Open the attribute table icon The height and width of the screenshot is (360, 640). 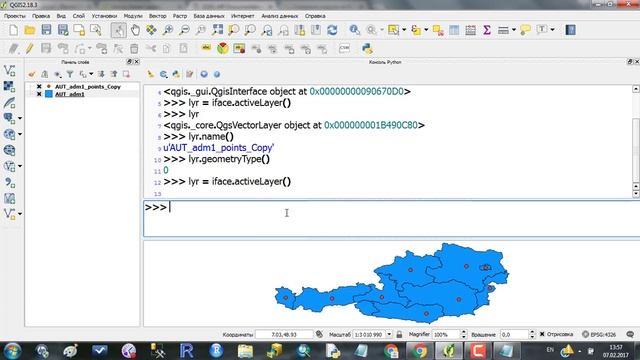tap(454, 30)
